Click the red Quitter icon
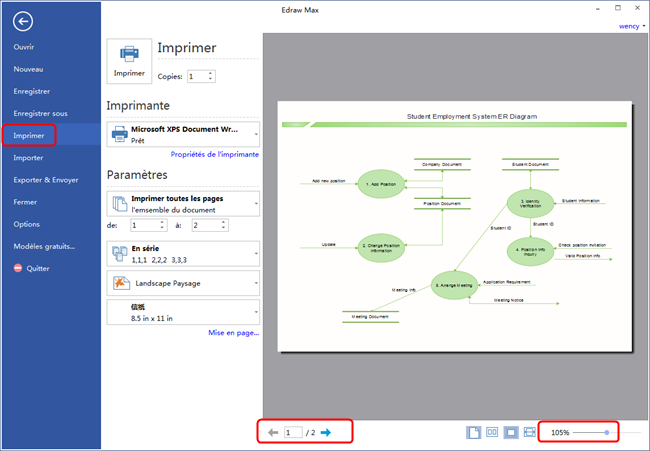The width and height of the screenshot is (650, 451). (x=18, y=268)
